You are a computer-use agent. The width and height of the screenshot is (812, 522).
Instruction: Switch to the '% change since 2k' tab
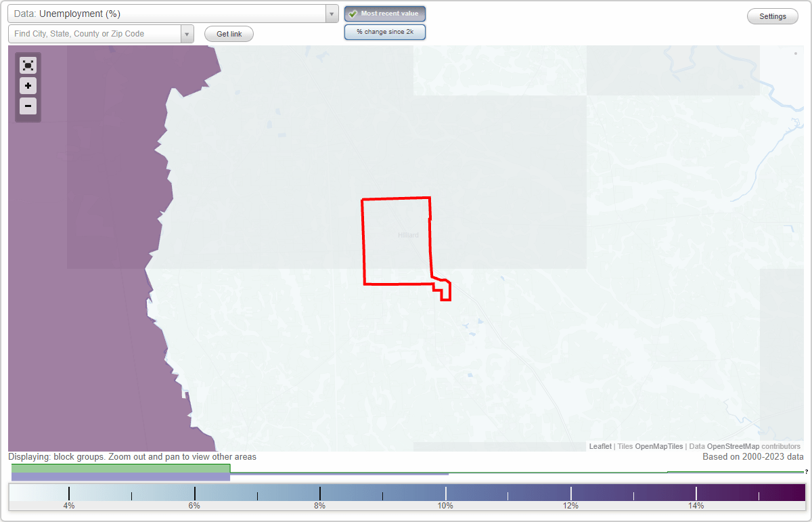(x=384, y=31)
